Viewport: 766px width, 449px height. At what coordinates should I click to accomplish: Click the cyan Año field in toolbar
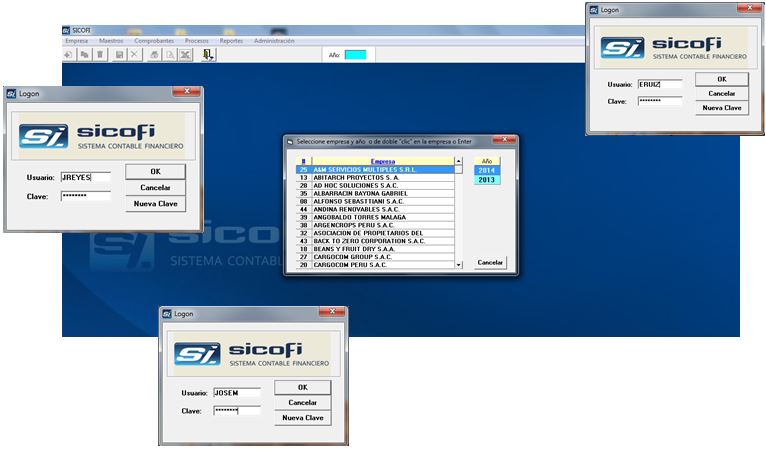(x=355, y=55)
